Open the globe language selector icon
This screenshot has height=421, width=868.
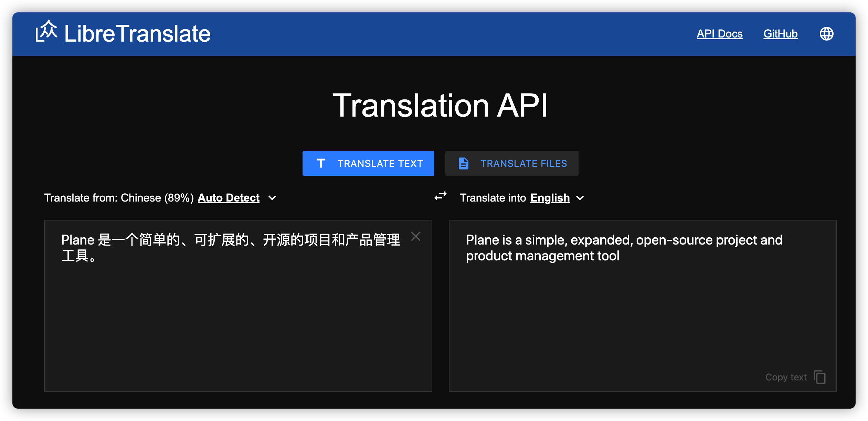[826, 34]
